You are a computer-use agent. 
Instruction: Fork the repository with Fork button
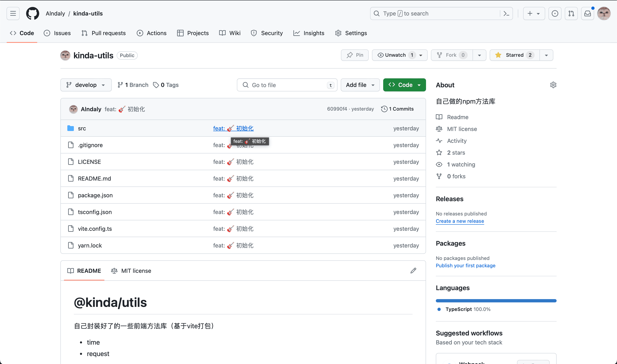point(452,55)
